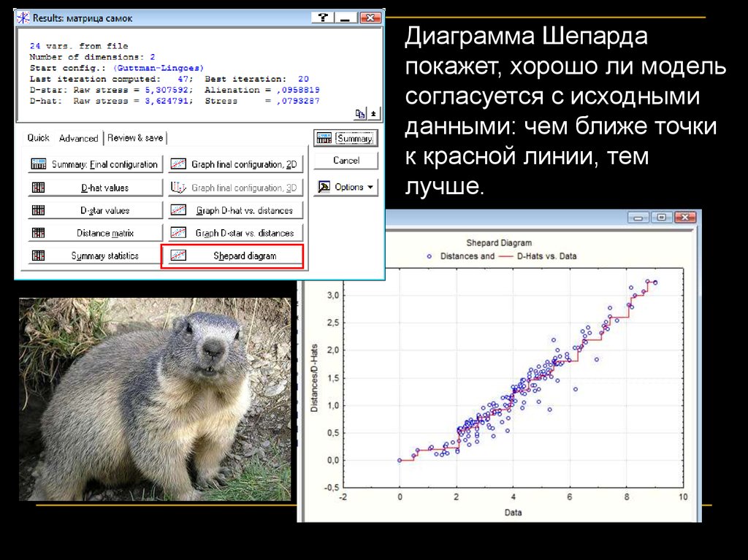Viewport: 748px width, 560px height.
Task: Click the marmot photo
Action: coord(155,399)
